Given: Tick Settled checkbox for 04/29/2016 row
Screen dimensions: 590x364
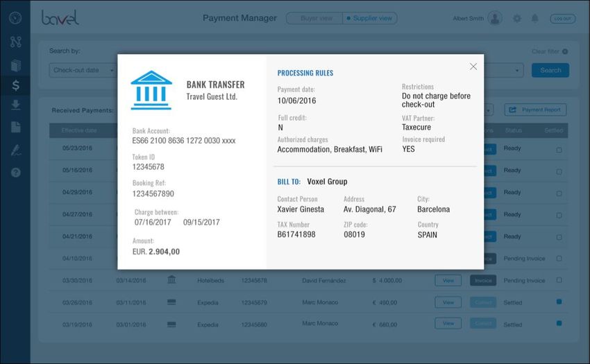Looking at the screenshot, I should [559, 193].
